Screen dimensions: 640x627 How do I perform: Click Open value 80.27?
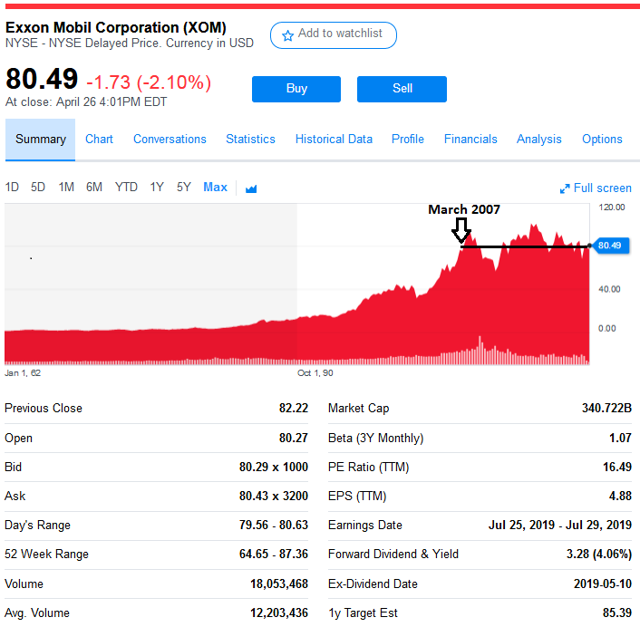(293, 438)
